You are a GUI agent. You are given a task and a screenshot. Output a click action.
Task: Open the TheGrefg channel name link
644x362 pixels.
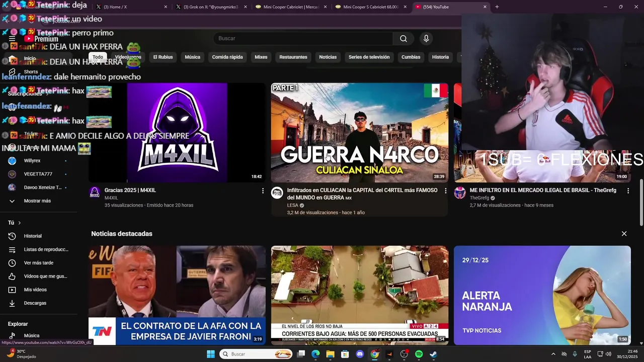coord(479,198)
